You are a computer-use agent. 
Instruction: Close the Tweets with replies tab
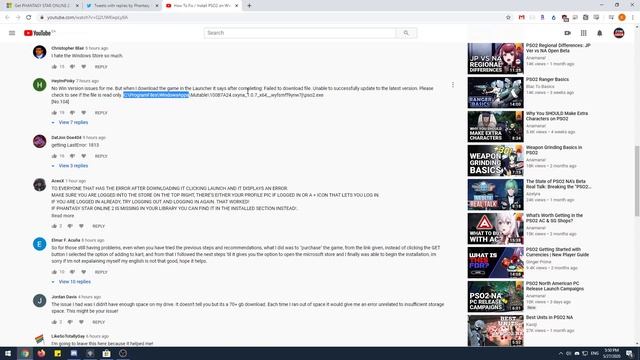coord(157,6)
